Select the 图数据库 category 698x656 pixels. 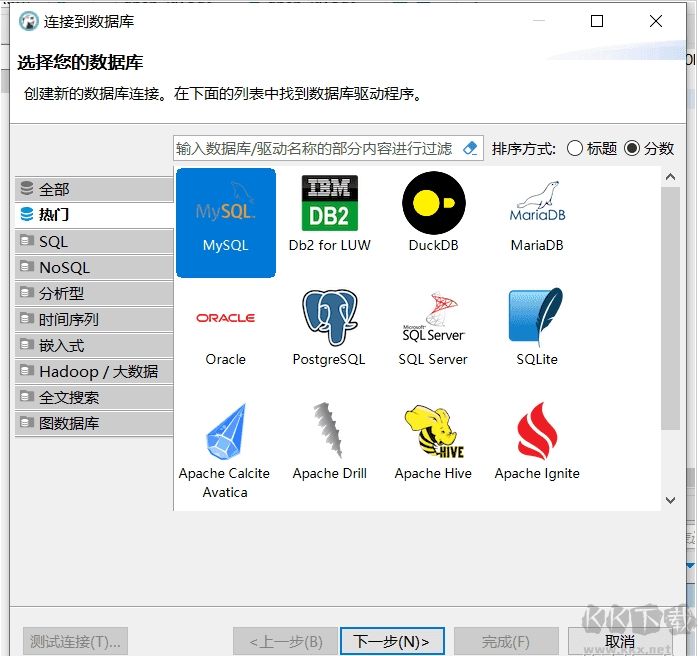(x=94, y=423)
